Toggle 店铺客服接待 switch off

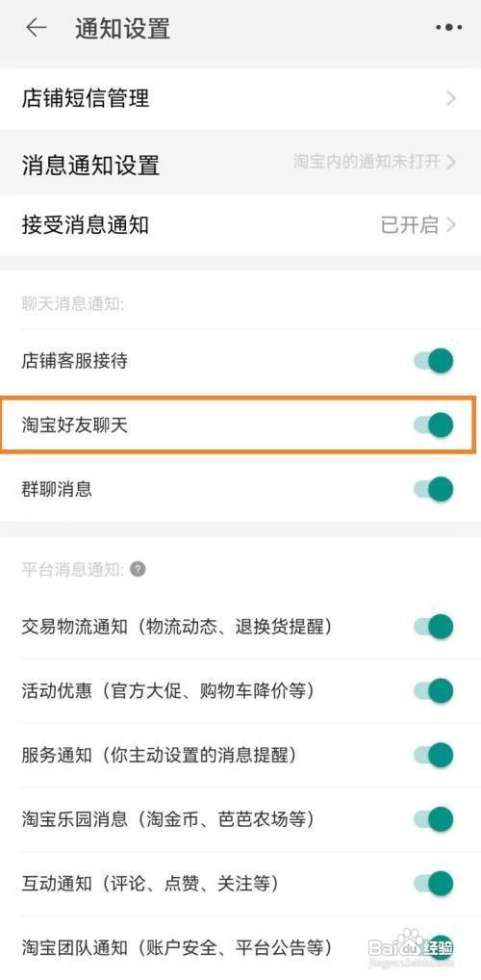(434, 361)
